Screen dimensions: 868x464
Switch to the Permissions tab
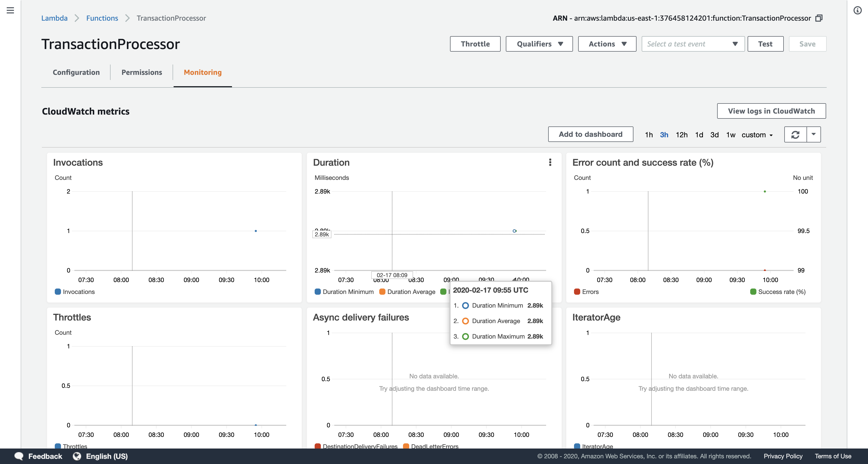(x=142, y=73)
